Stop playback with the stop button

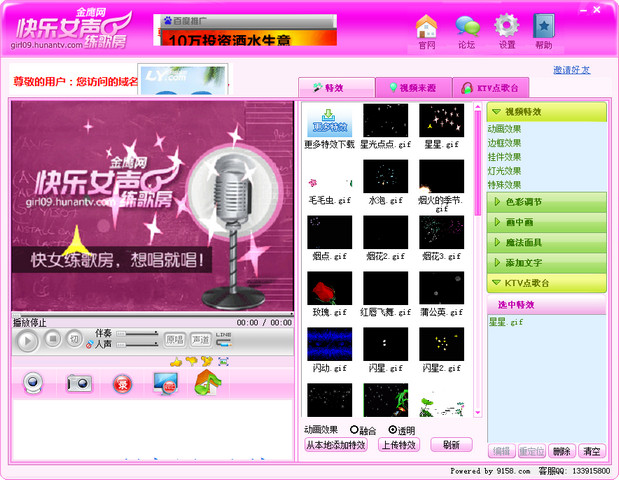[x=53, y=338]
